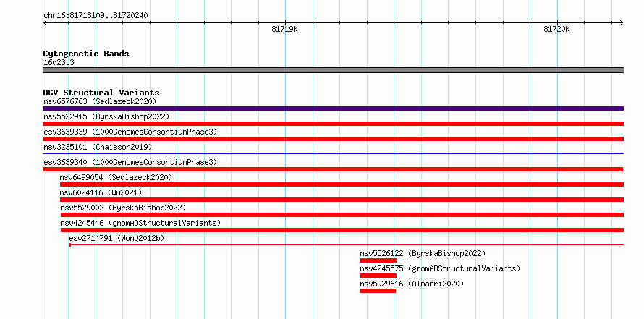Open esv2714791 (Wong2012b) label

116,238
